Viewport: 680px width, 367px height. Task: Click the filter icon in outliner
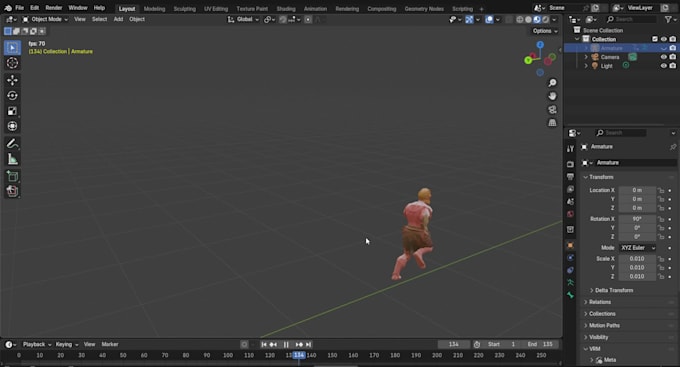click(x=668, y=20)
